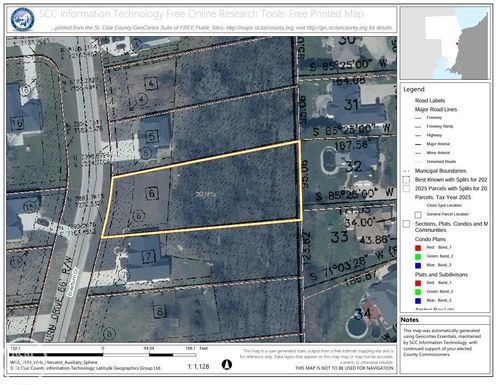Click the Close Spot Location legend entry

coord(444,205)
